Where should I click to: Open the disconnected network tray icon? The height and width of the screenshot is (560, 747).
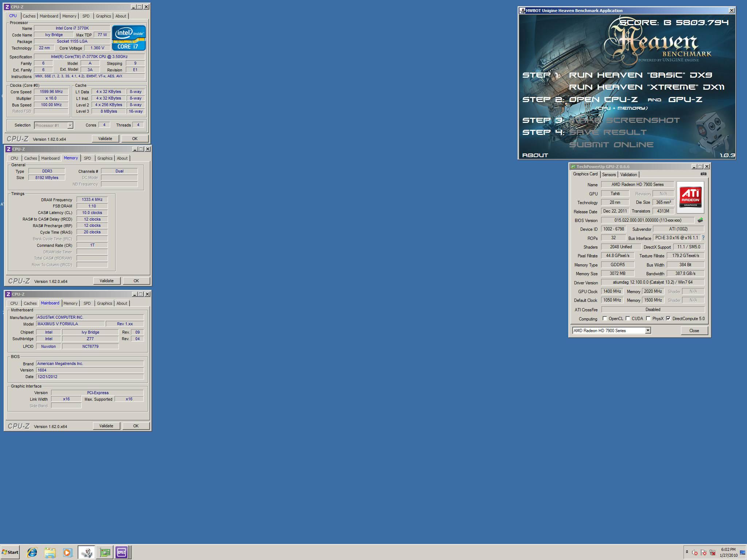[712, 553]
